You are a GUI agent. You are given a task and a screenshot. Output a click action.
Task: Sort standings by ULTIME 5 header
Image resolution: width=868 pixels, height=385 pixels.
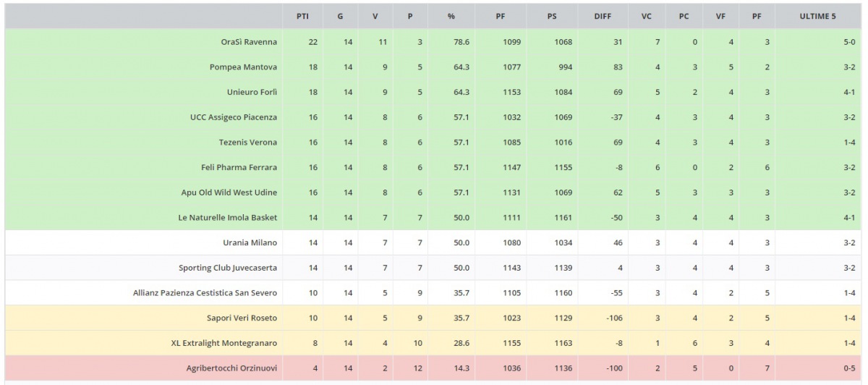click(818, 17)
